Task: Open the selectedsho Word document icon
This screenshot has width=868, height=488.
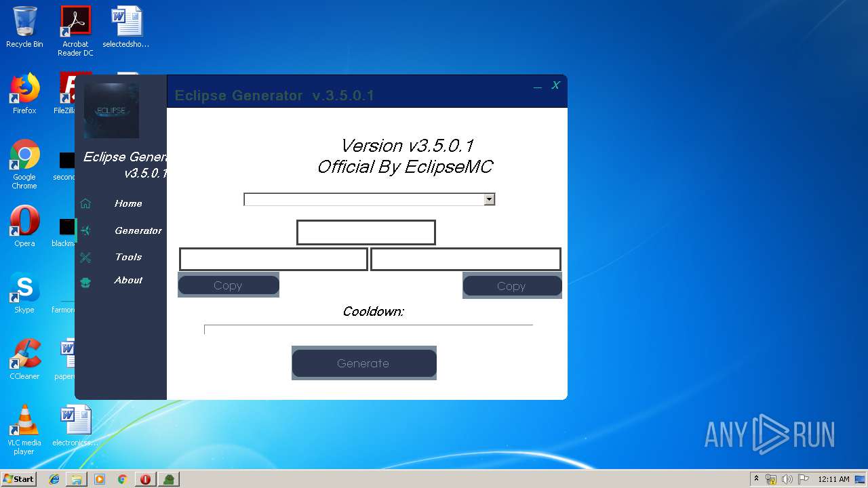Action: click(126, 27)
